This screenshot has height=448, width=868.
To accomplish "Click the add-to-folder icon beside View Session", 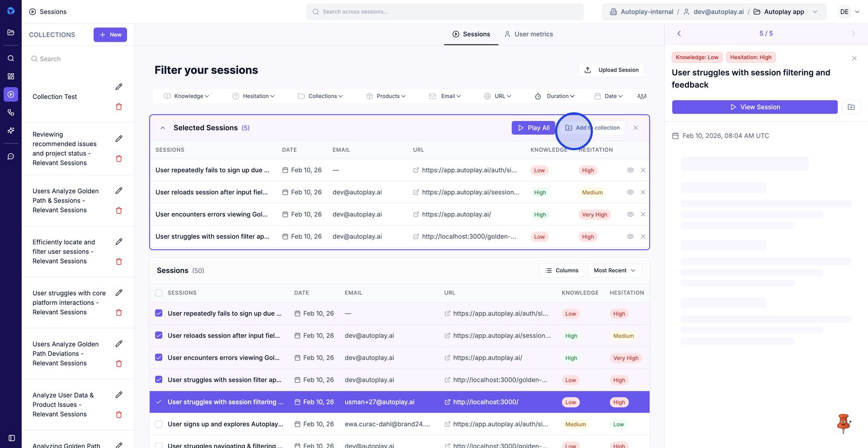I will click(x=851, y=107).
